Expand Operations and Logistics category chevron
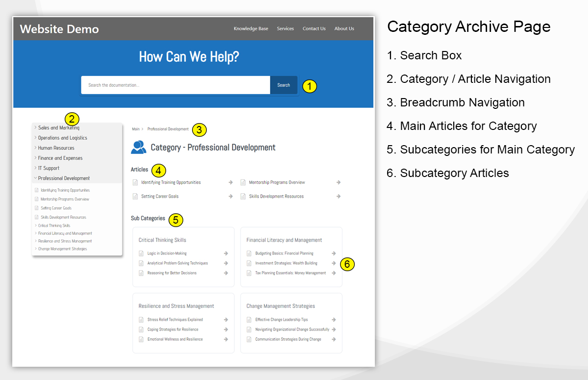Image resolution: width=588 pixels, height=380 pixels. [35, 138]
